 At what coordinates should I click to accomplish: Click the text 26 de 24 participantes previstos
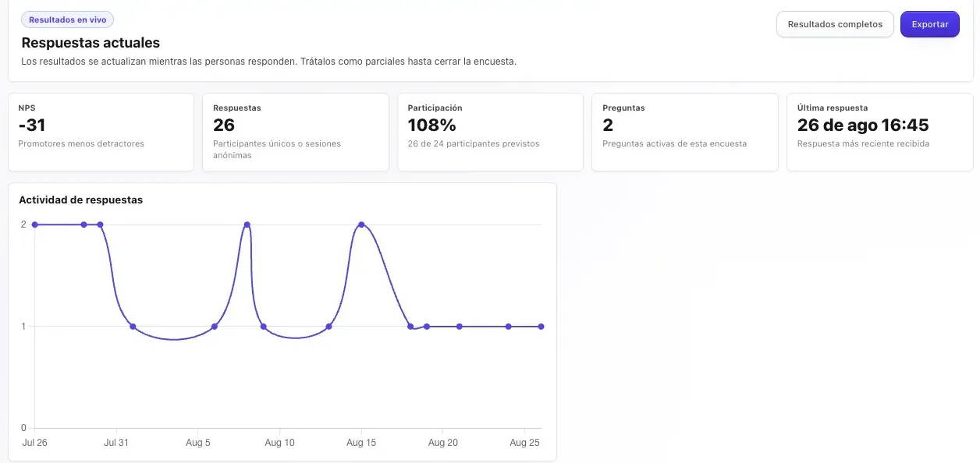point(474,143)
